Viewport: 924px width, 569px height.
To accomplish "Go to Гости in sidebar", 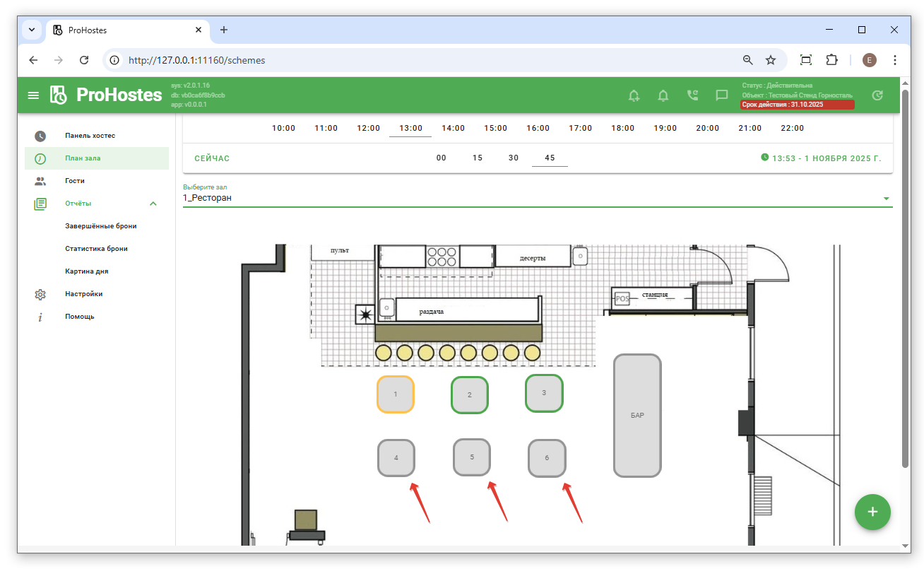I will (74, 181).
